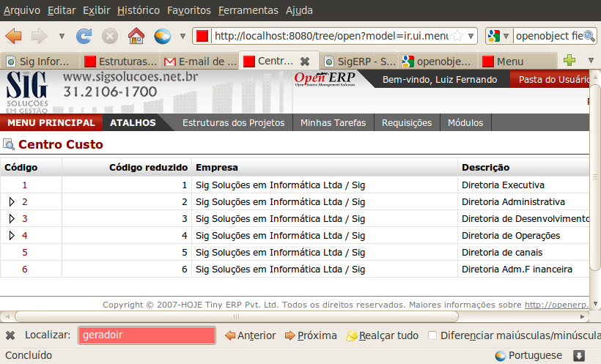The width and height of the screenshot is (601, 364).
Task: Toggle Diferenciar maiúsculas/minúsculas checkbox
Action: tap(432, 335)
